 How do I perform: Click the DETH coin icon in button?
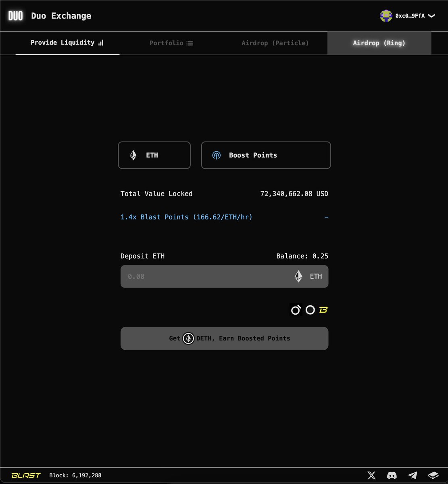[x=188, y=338]
